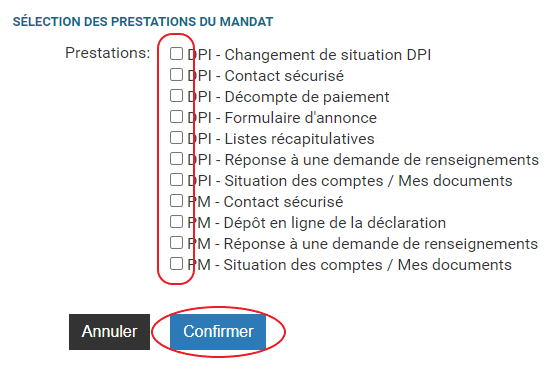The image size is (549, 371).
Task: Click the label text 'DPI - Formulaire d'annonce'
Action: pos(282,118)
